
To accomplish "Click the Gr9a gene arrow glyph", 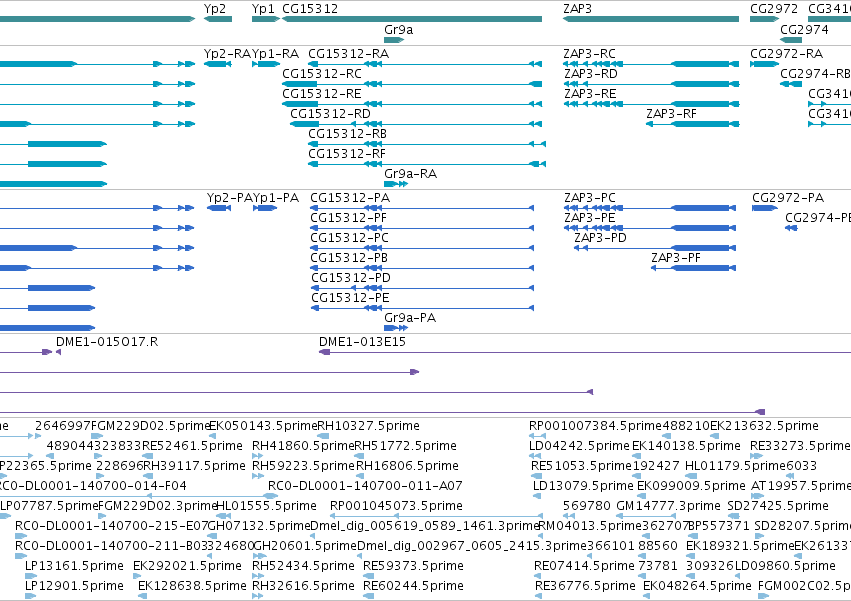I will coord(394,40).
